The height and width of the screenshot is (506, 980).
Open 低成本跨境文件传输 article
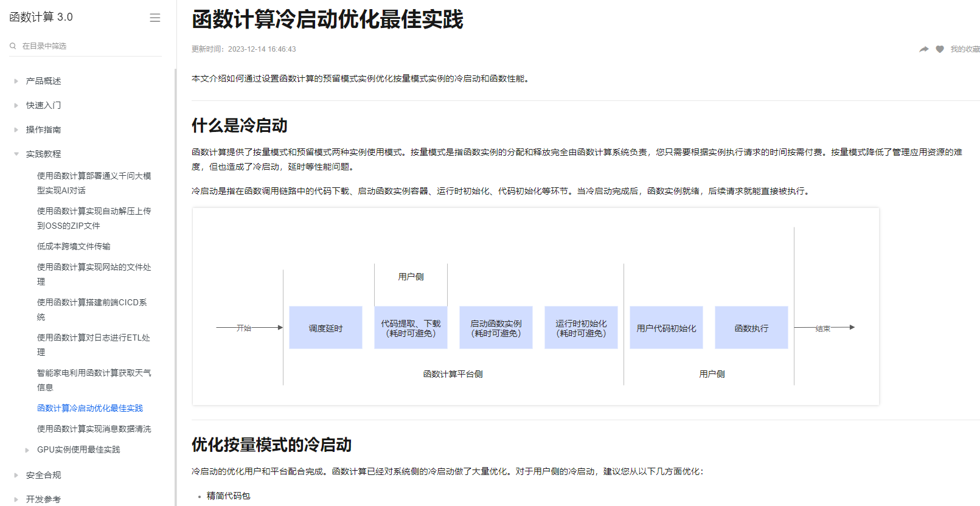pyautogui.click(x=74, y=246)
